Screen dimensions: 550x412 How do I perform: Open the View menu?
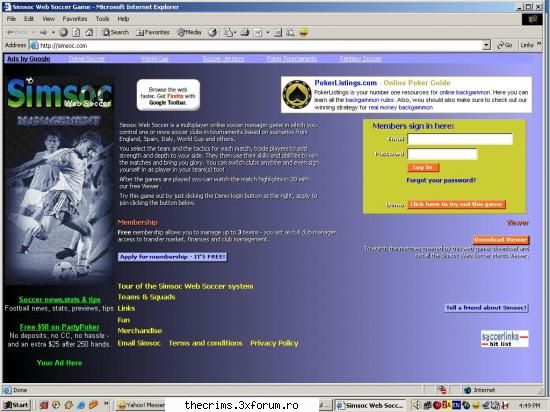click(x=48, y=19)
